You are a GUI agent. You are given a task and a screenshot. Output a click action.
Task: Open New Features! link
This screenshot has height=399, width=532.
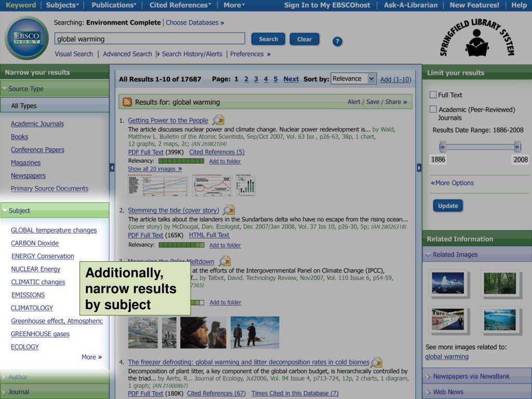(x=474, y=5)
